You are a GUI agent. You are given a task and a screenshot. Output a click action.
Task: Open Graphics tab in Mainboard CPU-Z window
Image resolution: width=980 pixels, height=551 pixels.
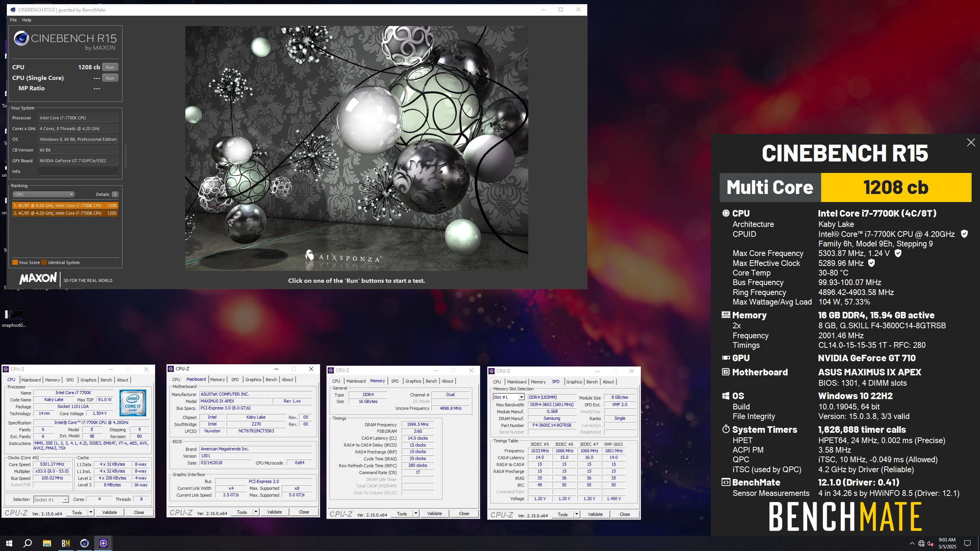pyautogui.click(x=253, y=380)
